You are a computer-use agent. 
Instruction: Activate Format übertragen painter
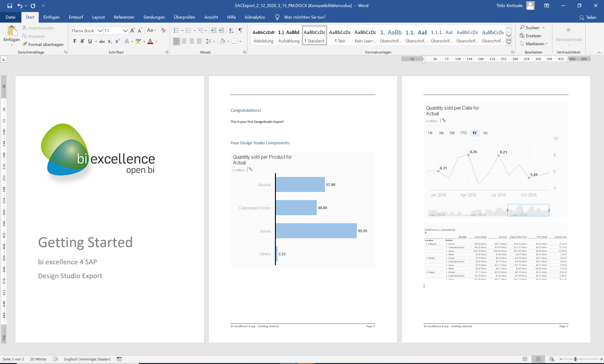point(43,44)
